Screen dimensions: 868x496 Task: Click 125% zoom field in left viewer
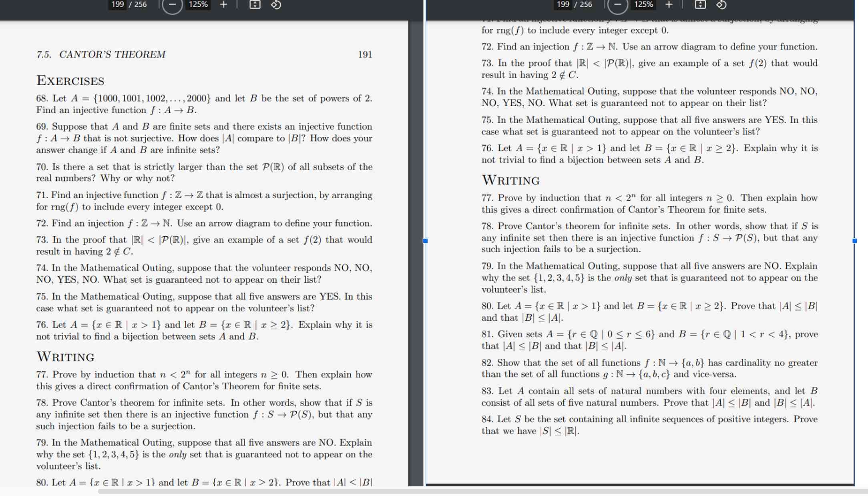(x=198, y=4)
